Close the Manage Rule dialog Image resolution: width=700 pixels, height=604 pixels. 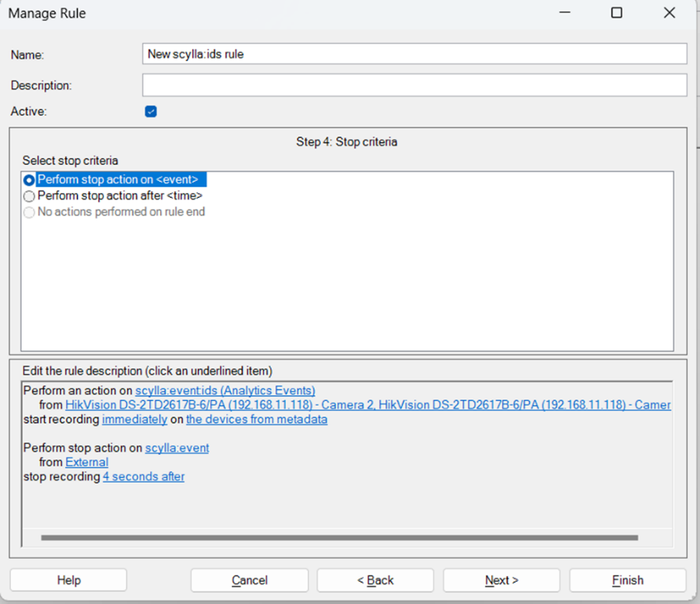(669, 13)
